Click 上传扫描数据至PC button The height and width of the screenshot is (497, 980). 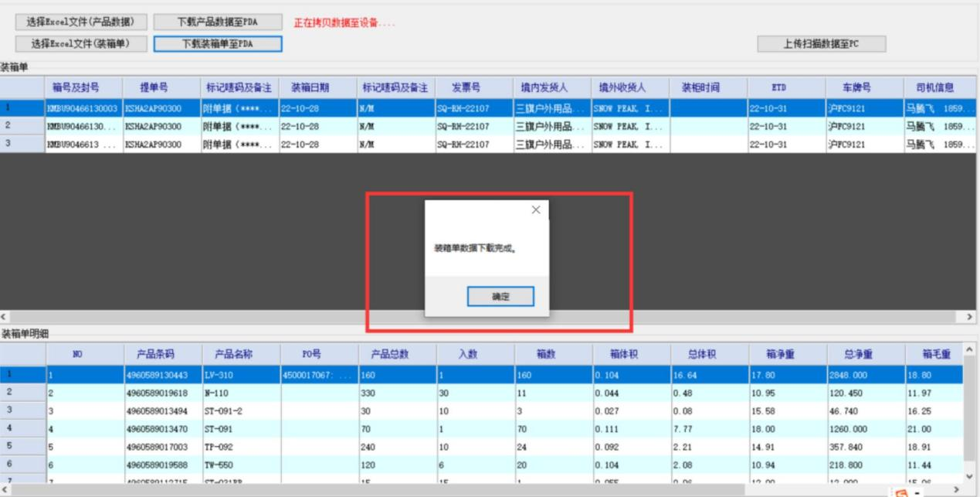click(x=821, y=44)
